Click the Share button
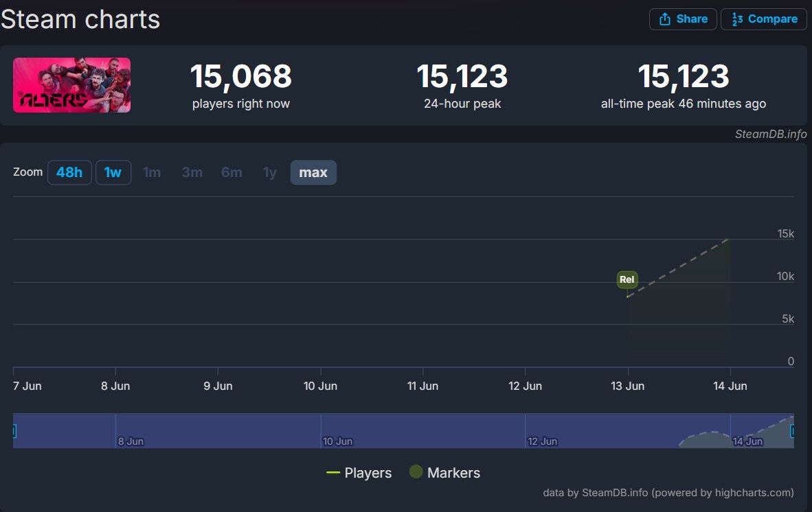 point(683,19)
